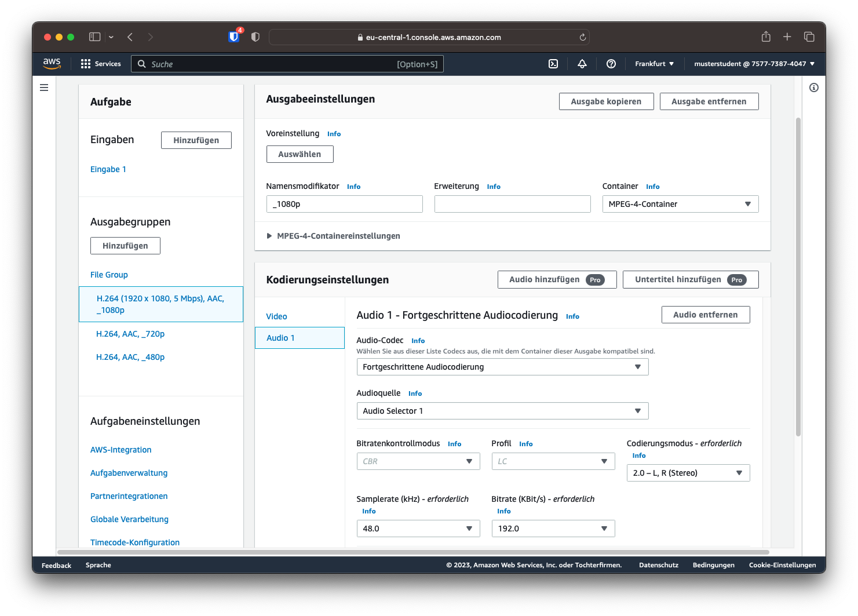Go forward in browser history
This screenshot has height=616, width=858.
point(151,37)
